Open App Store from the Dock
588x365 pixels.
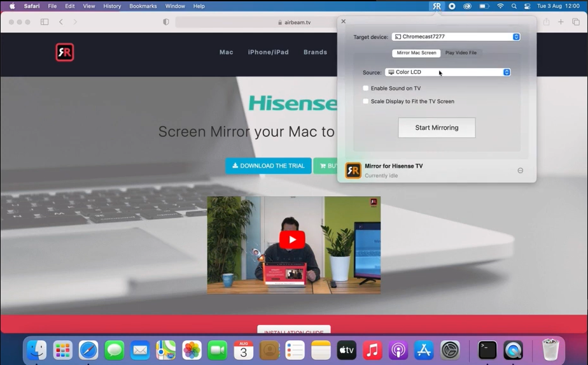pos(424,350)
